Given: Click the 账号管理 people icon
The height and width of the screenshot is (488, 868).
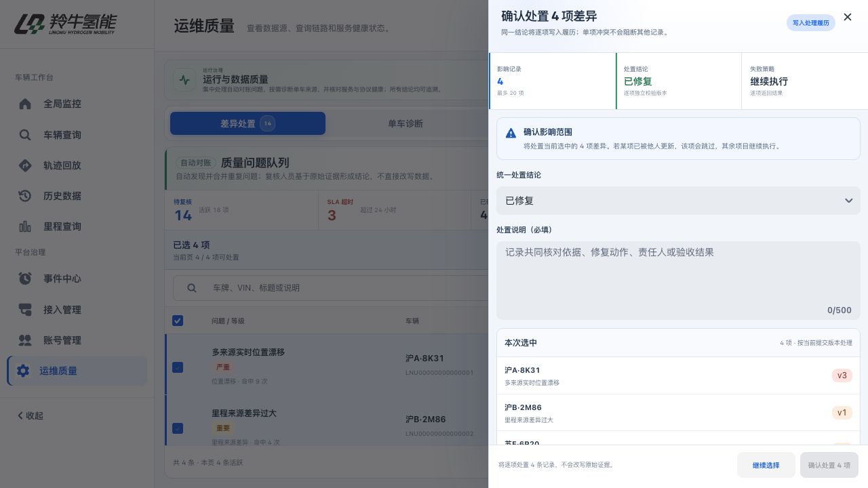Looking at the screenshot, I should tap(25, 340).
